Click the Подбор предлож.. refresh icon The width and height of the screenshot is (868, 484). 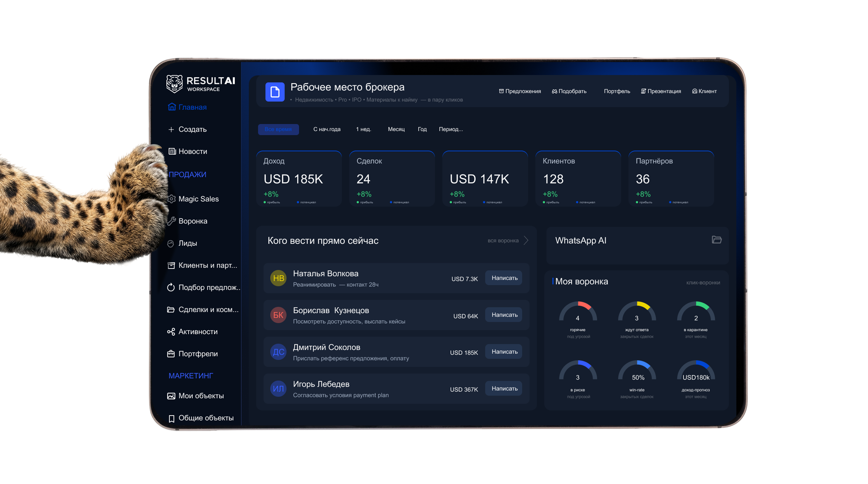click(x=171, y=287)
